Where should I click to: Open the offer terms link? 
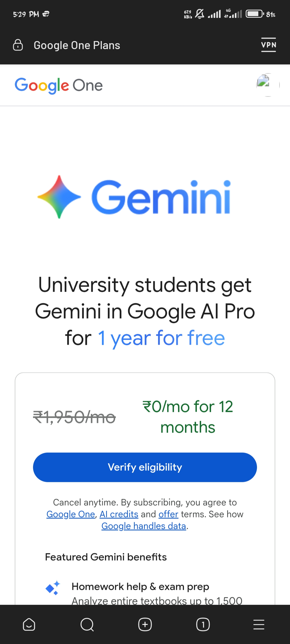(168, 514)
